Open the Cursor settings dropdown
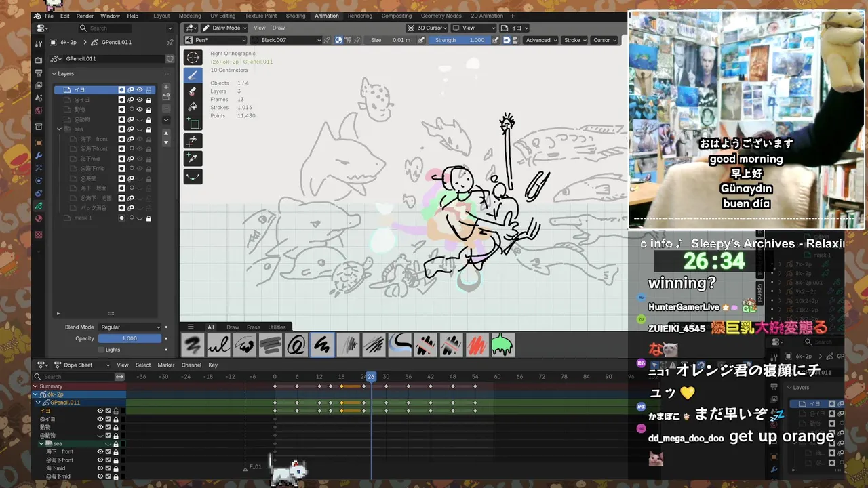 pos(604,40)
